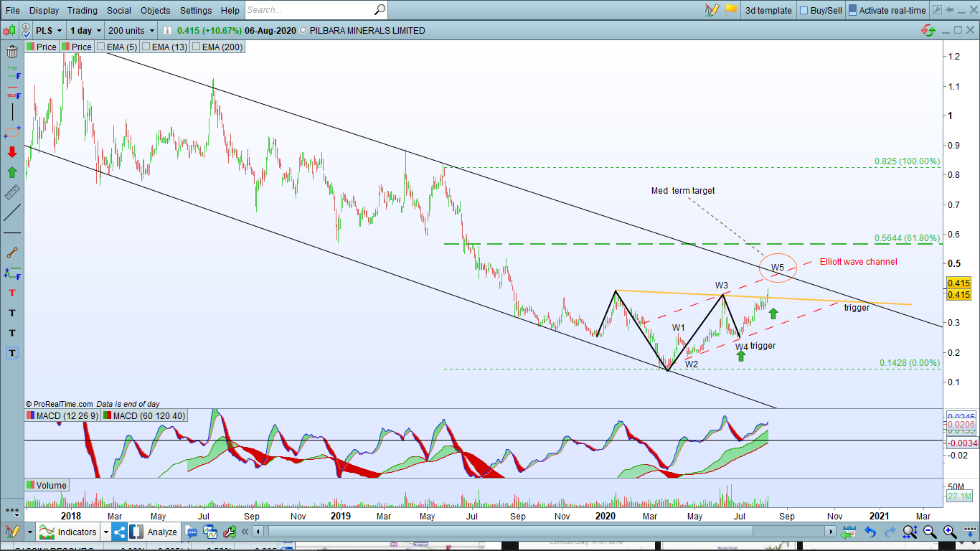Screen dimensions: 980x551
Task: Choose the vertical line drawing tool
Action: point(12,112)
